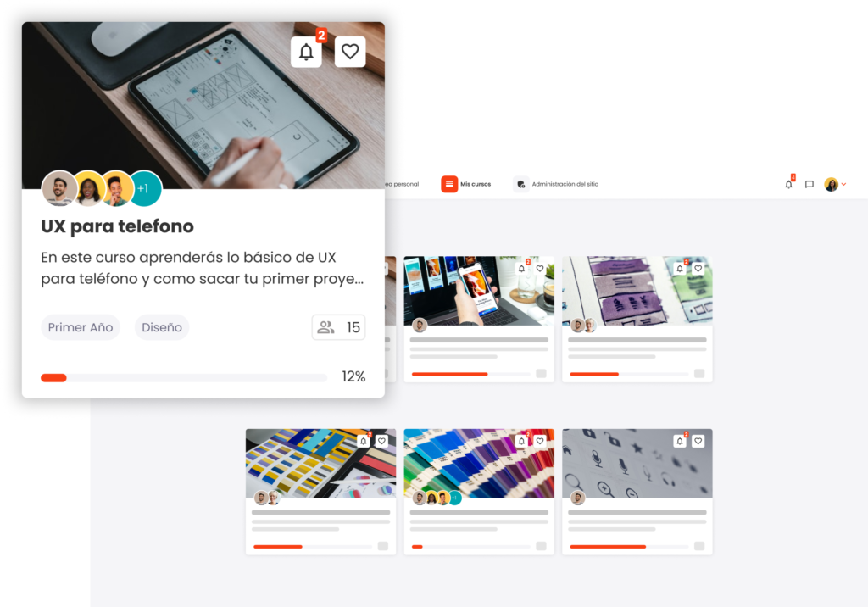Favorite the UX para telefono course with heart
This screenshot has width=868, height=607.
(350, 52)
